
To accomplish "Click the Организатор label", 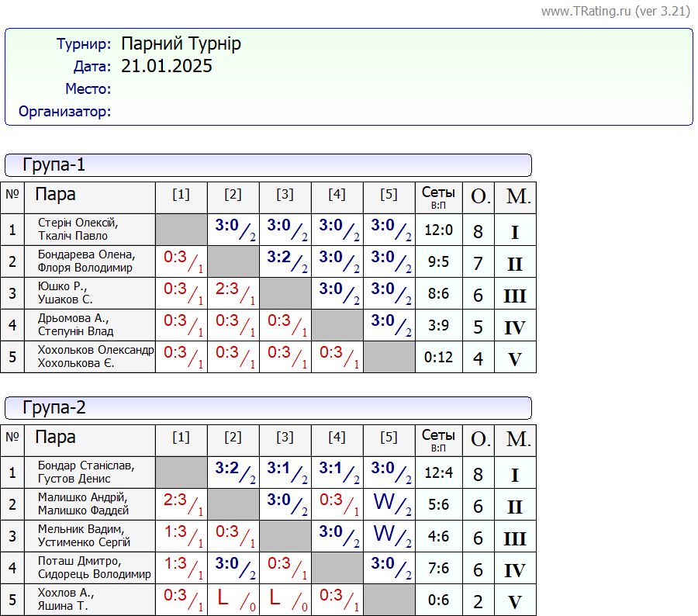I will tap(65, 112).
